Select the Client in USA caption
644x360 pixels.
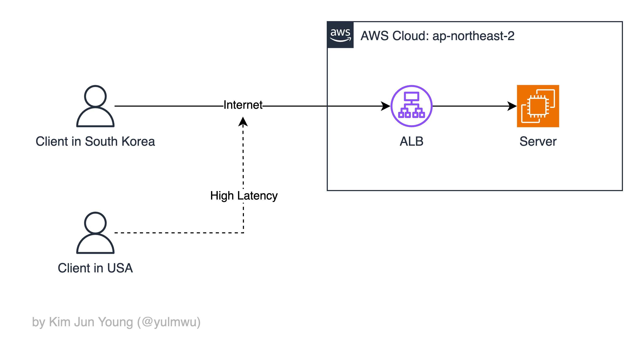point(95,268)
